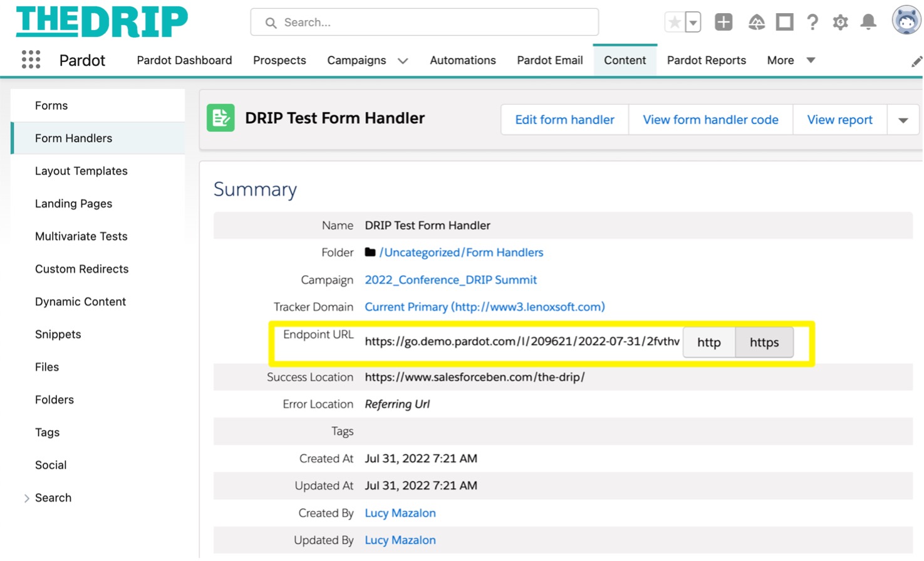
Task: Click the Pardot app name label
Action: 82,60
